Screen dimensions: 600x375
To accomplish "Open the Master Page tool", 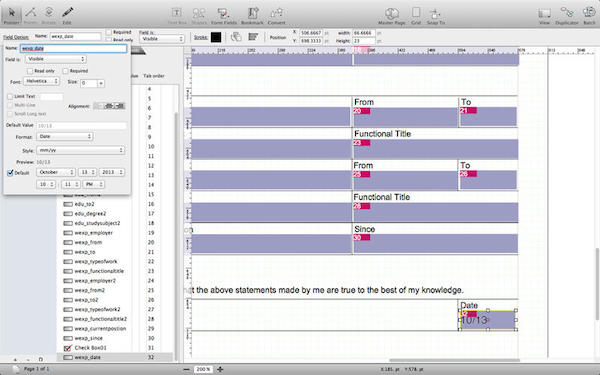I will [x=391, y=15].
